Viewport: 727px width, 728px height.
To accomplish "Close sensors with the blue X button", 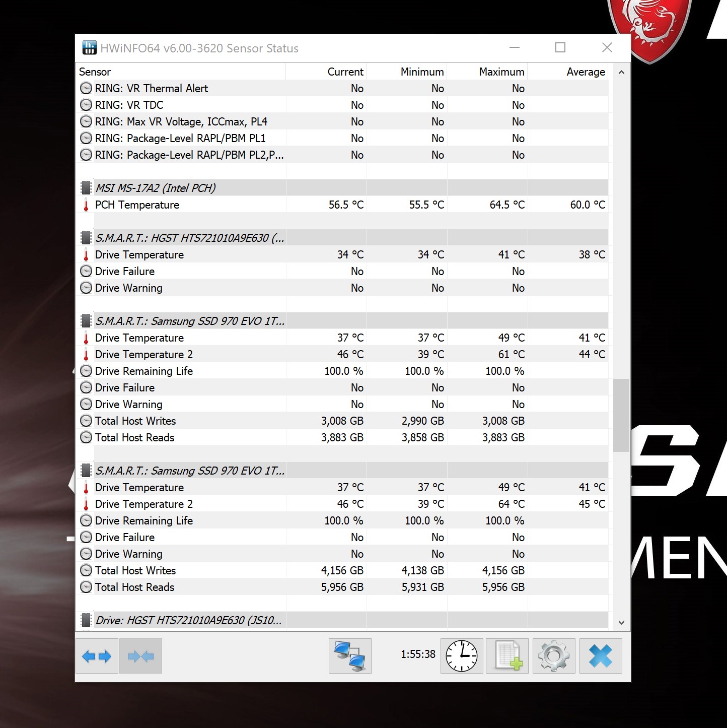I will (601, 656).
